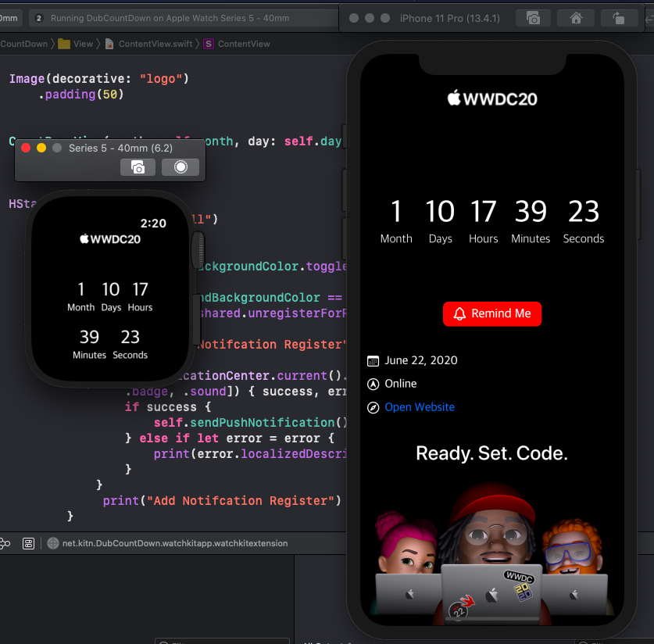
Task: Click the calendar icon beside June 22, 2020
Action: point(373,361)
